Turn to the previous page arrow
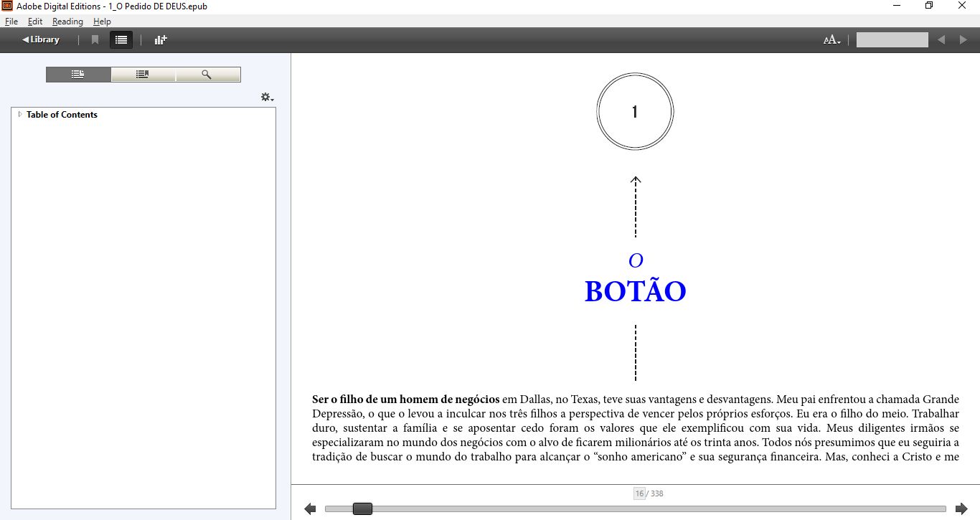 (x=310, y=509)
